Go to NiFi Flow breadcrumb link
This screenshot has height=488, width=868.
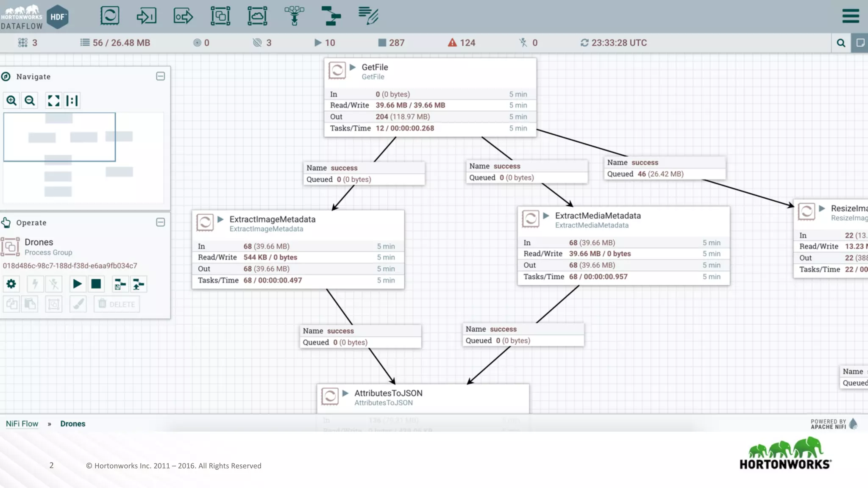(22, 424)
